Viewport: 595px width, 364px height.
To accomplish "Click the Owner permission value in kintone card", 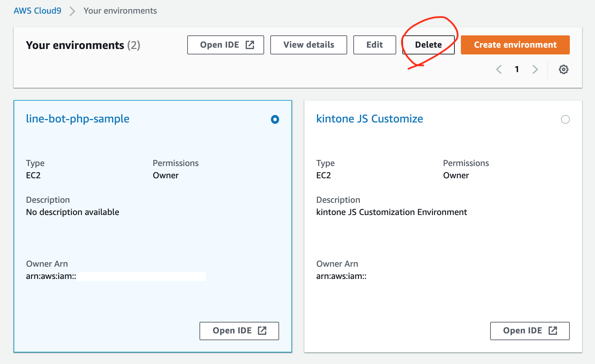I will coord(456,176).
